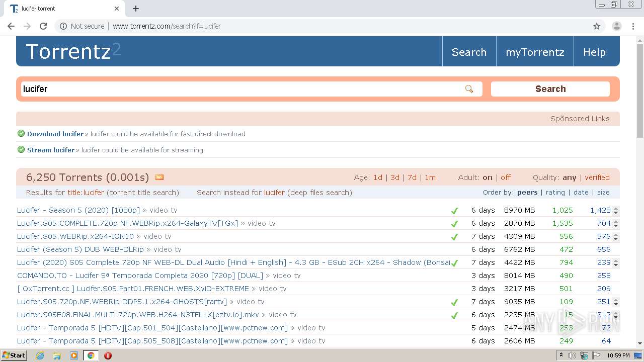The height and width of the screenshot is (362, 644).
Task: Open the Chrome profile avatar icon
Action: click(617, 26)
